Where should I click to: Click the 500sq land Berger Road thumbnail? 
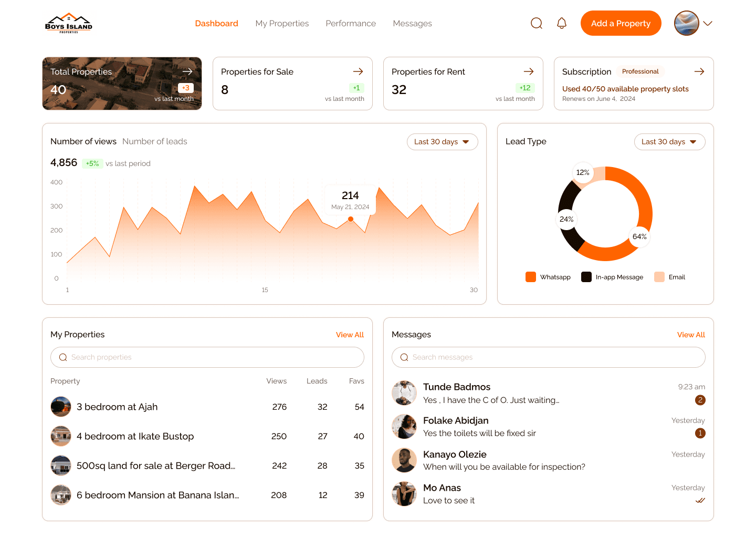tap(61, 465)
